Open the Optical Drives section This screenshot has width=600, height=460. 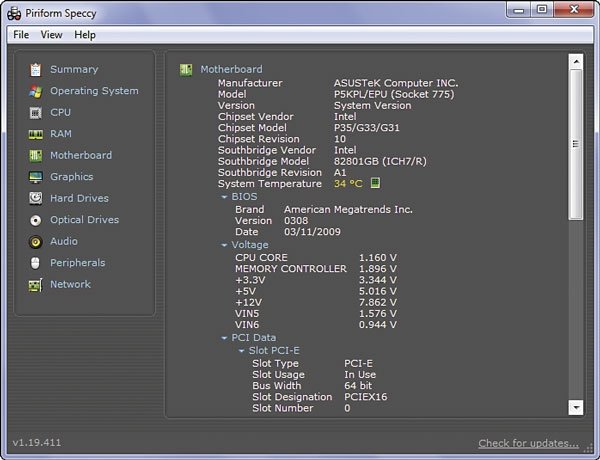coord(85,220)
